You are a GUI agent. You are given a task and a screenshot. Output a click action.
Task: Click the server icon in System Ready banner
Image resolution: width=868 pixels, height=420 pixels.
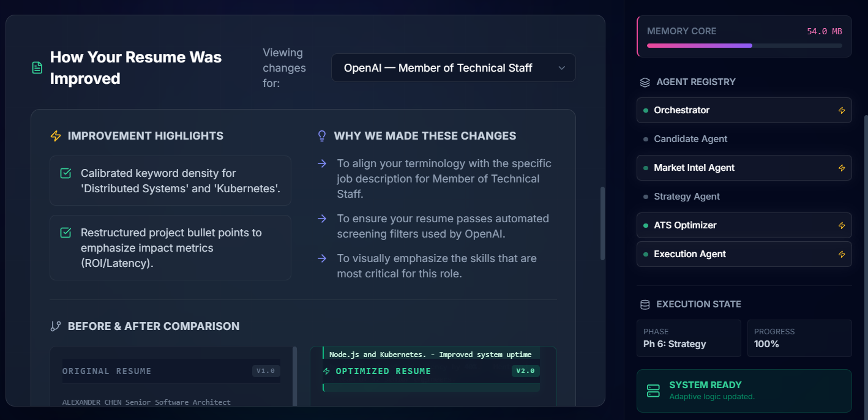(x=653, y=391)
